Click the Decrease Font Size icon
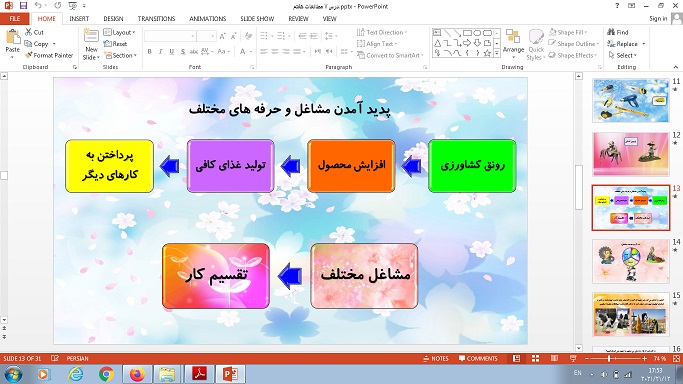 point(233,36)
